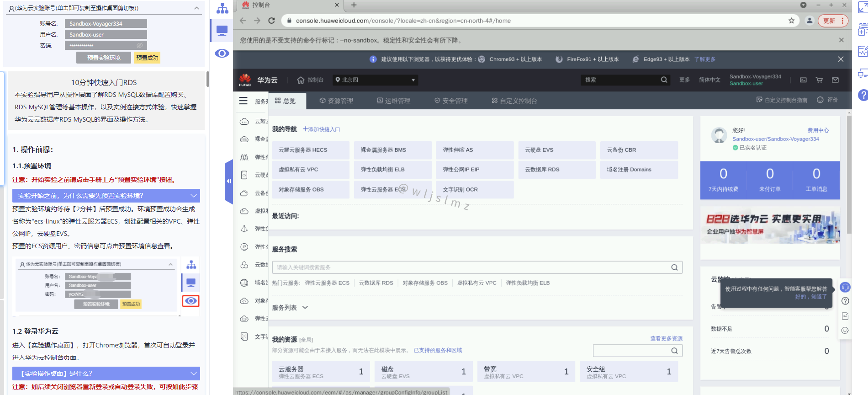Viewport: 868px width, 395px height.
Task: Open the smart customer service headset icon
Action: (x=845, y=287)
